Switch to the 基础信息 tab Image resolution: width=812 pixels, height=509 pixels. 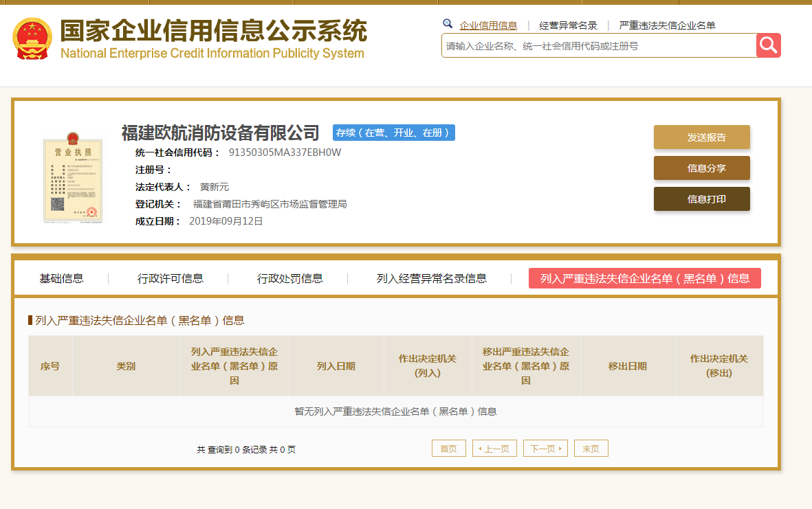coord(62,278)
